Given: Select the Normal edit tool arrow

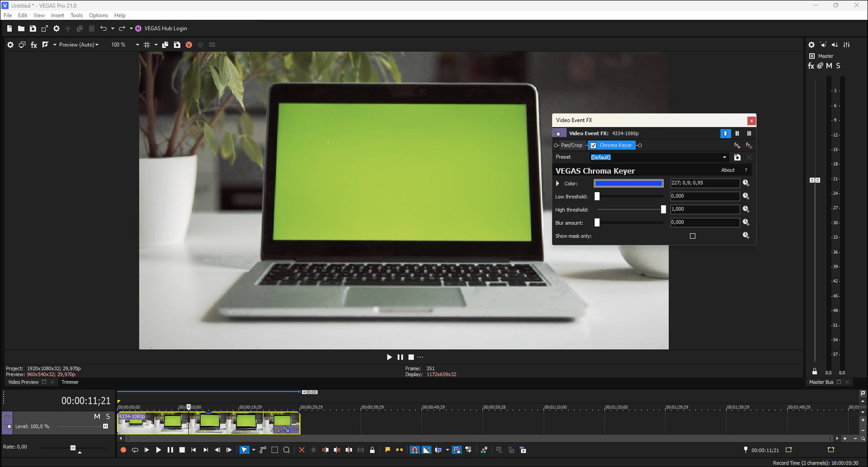Looking at the screenshot, I should tap(244, 450).
